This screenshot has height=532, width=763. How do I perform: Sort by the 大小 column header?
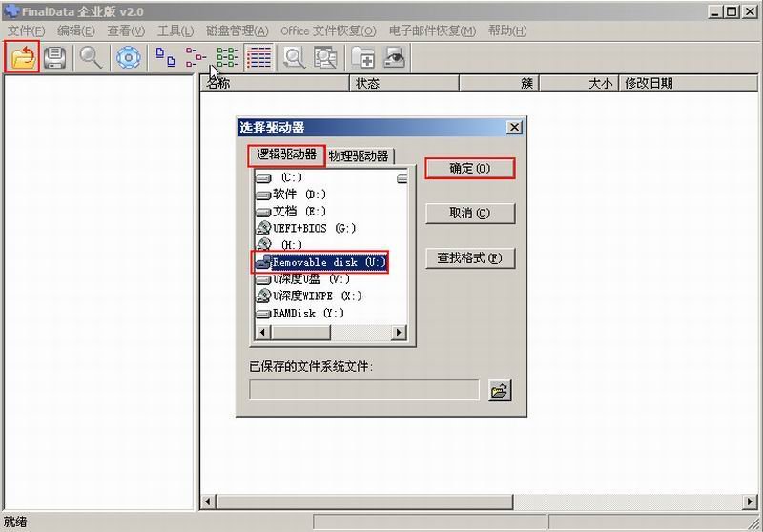point(579,83)
